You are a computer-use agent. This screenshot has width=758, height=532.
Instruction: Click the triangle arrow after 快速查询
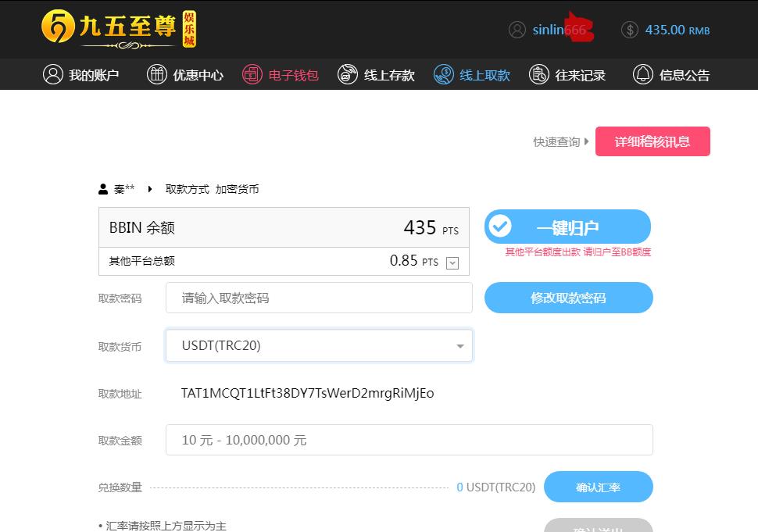tap(586, 141)
